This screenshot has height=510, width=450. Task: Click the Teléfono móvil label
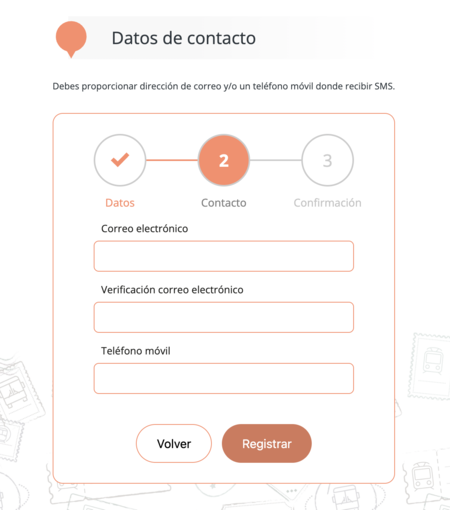136,351
